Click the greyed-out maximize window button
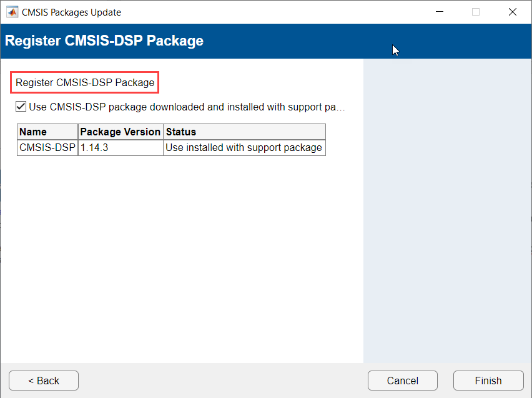Image resolution: width=532 pixels, height=398 pixels. [476, 12]
